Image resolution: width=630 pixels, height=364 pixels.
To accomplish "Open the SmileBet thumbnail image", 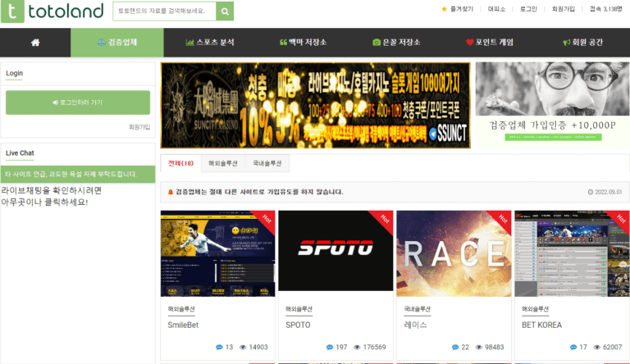I will pyautogui.click(x=217, y=253).
